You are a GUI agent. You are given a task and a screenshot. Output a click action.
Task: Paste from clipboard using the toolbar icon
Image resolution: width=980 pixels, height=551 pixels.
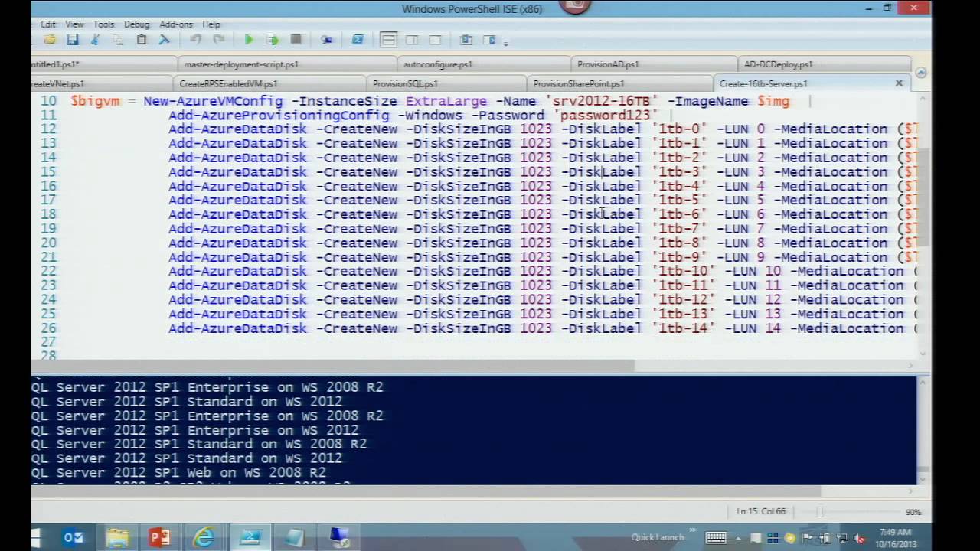coord(142,40)
